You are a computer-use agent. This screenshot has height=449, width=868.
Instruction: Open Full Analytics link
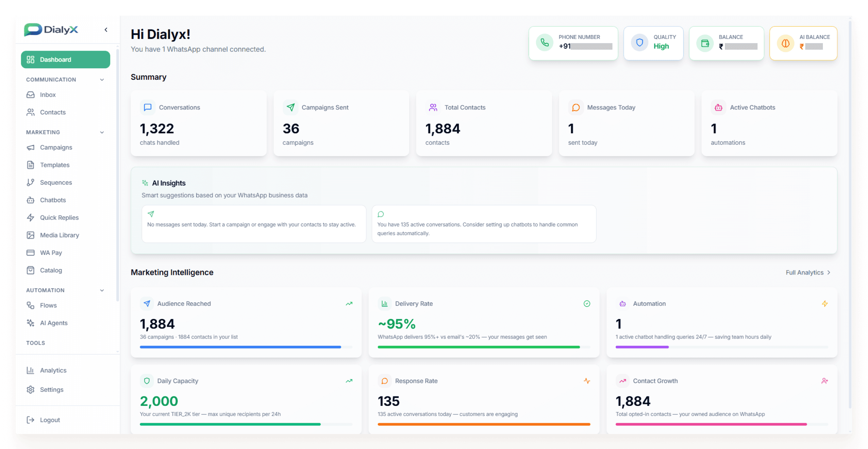(x=808, y=273)
